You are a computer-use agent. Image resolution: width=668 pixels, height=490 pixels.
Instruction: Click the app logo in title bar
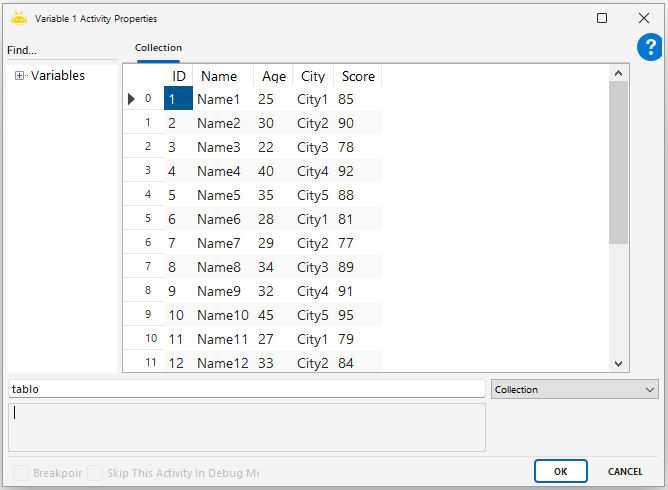tap(19, 18)
